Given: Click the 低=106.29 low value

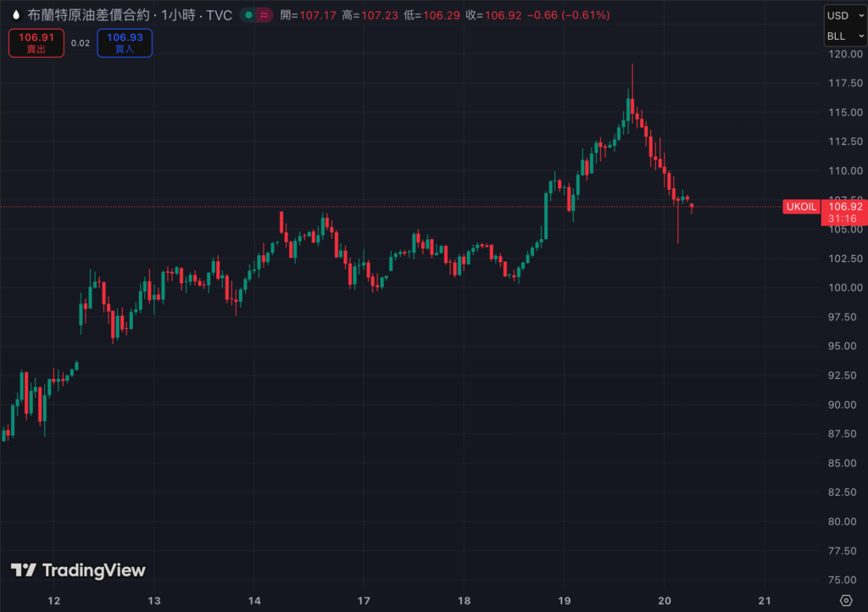Looking at the screenshot, I should pyautogui.click(x=431, y=15).
